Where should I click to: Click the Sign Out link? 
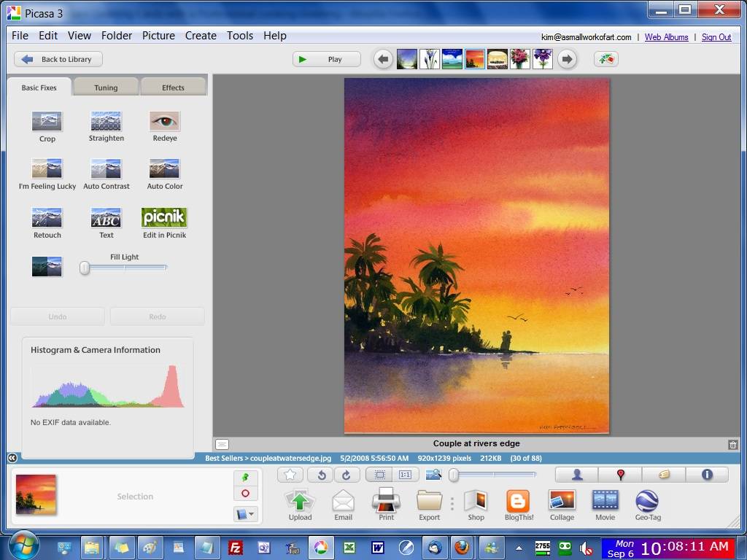point(716,37)
